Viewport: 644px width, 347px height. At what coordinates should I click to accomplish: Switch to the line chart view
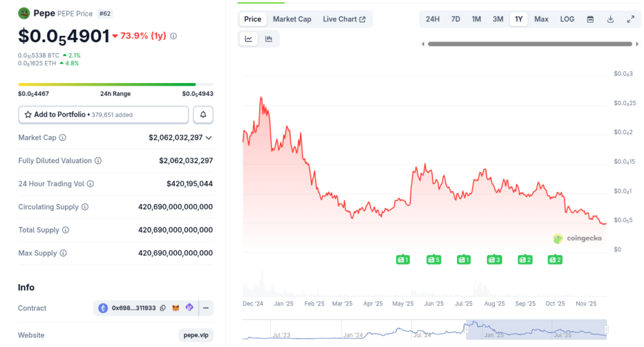[x=249, y=39]
